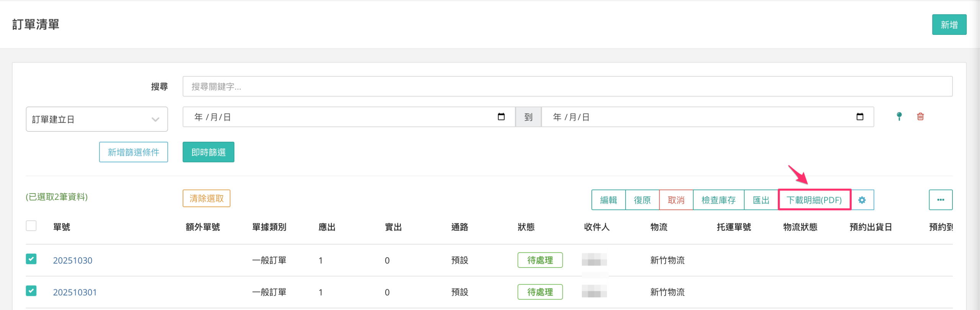Toggle the select-all header checkbox

click(31, 226)
